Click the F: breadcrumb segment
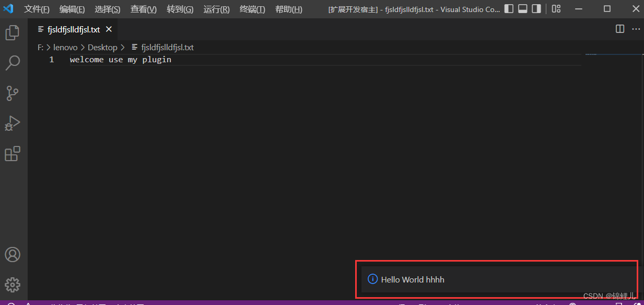644x305 pixels. coord(41,47)
